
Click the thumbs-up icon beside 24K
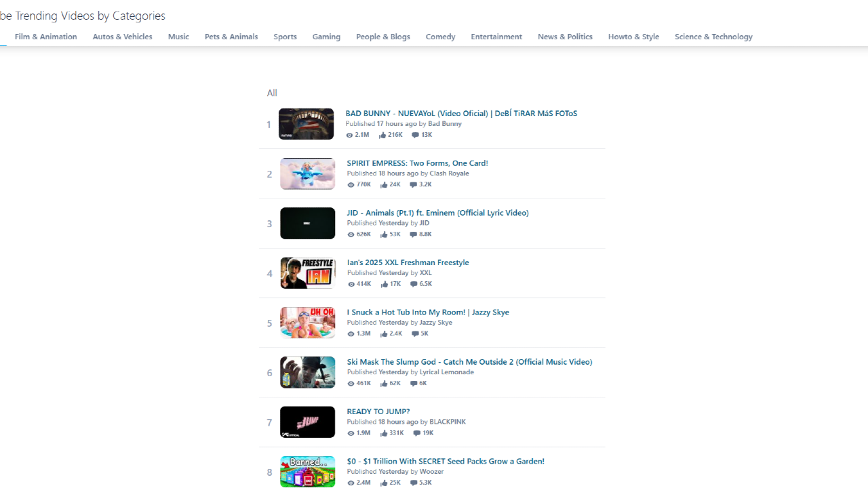384,184
